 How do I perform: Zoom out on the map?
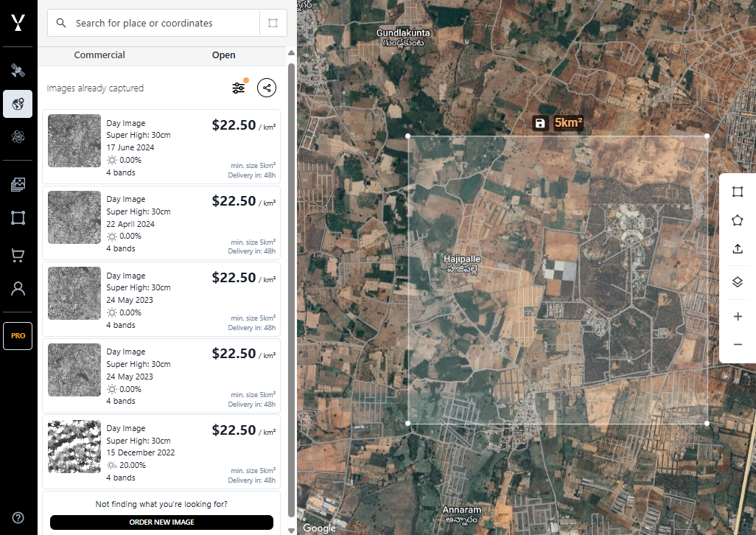(x=738, y=345)
